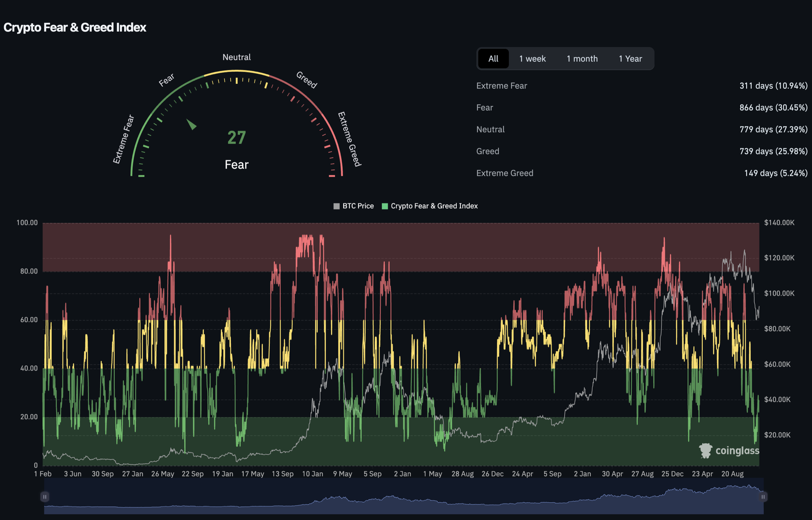Click the Neutral label atop the gauge
This screenshot has height=520, width=812.
click(x=237, y=57)
